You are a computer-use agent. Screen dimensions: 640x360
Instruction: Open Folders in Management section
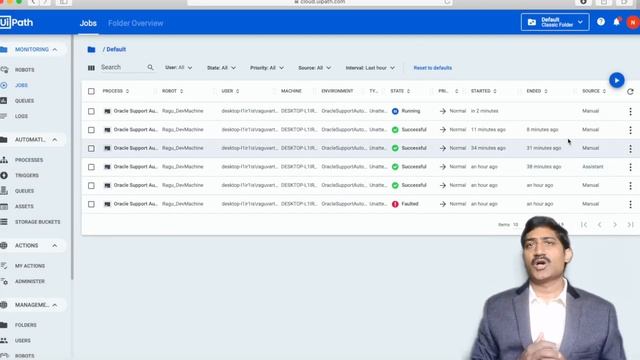coord(26,325)
